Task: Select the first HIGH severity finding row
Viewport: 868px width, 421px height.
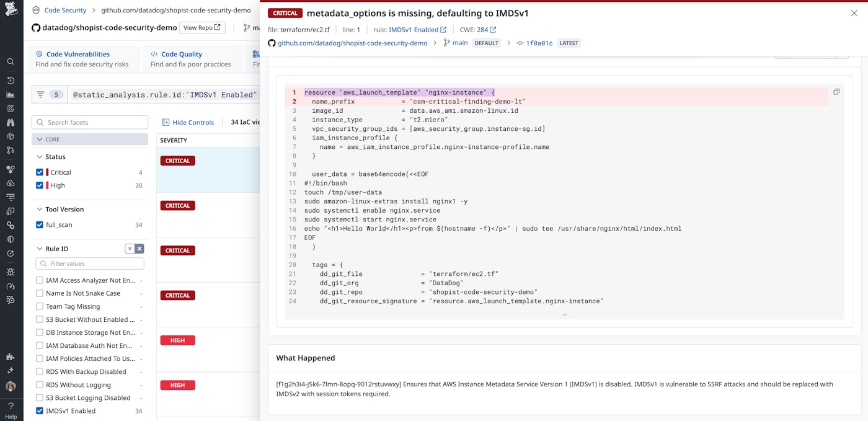Action: 208,350
